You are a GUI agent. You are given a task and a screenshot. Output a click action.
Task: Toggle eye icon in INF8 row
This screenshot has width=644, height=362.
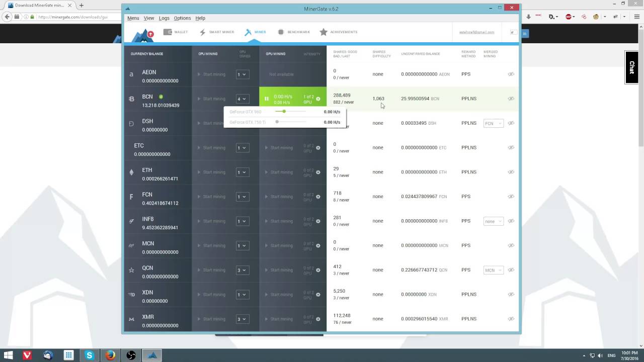click(x=511, y=221)
